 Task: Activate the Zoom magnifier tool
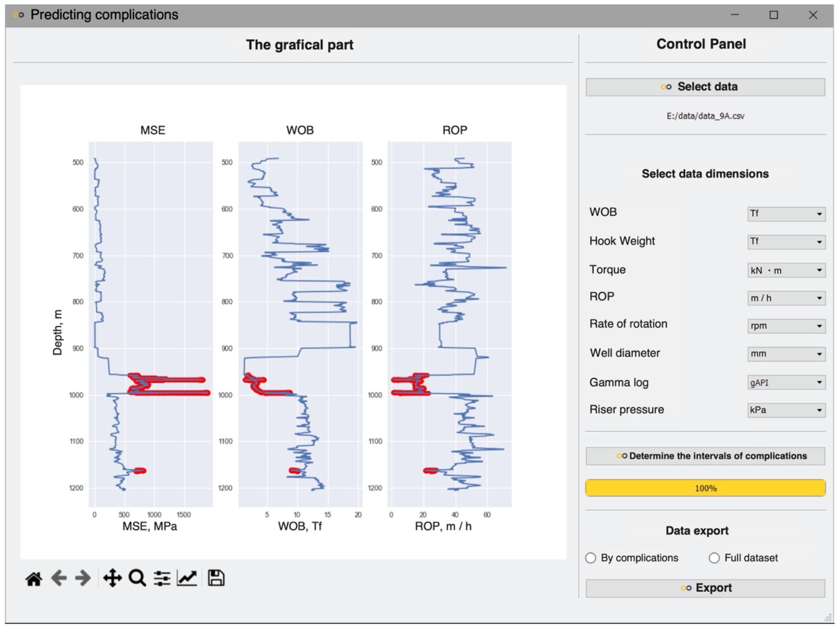(x=137, y=579)
